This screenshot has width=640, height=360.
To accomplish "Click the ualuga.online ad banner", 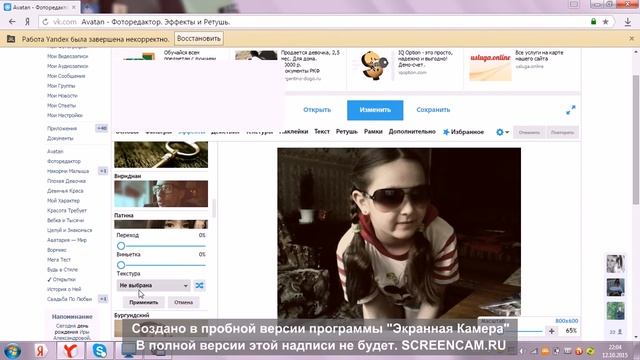I will [x=490, y=65].
